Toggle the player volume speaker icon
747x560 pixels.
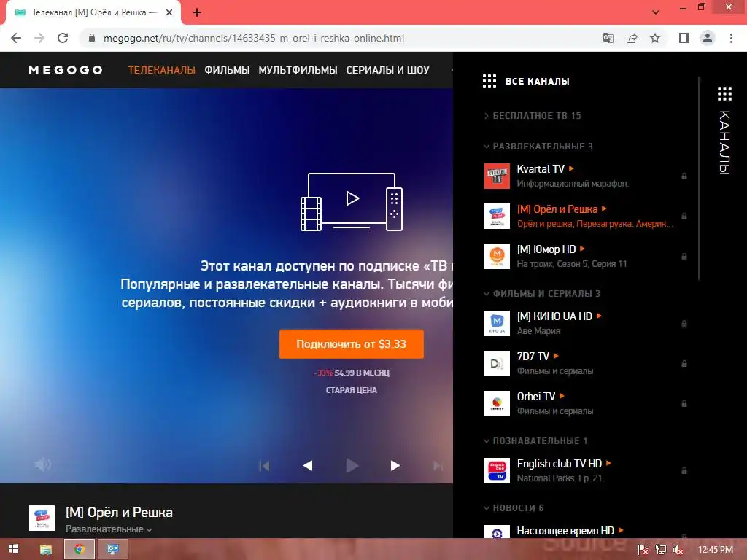tap(42, 464)
